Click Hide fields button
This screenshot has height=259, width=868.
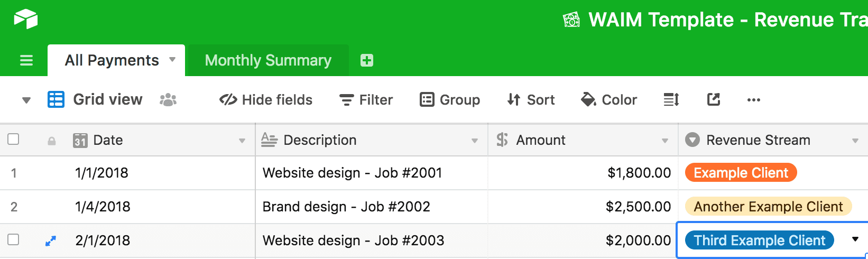coord(266,99)
